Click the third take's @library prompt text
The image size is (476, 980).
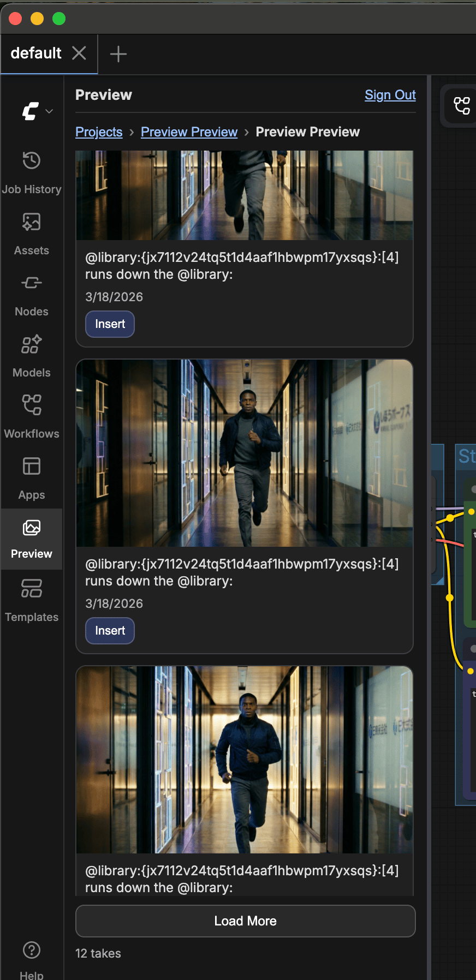[x=242, y=879]
